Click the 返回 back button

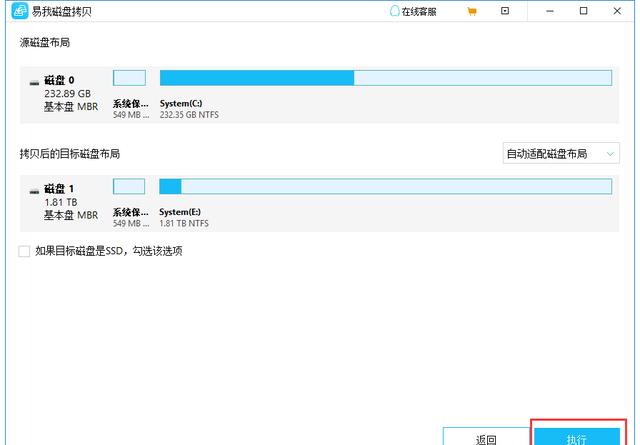click(x=485, y=438)
